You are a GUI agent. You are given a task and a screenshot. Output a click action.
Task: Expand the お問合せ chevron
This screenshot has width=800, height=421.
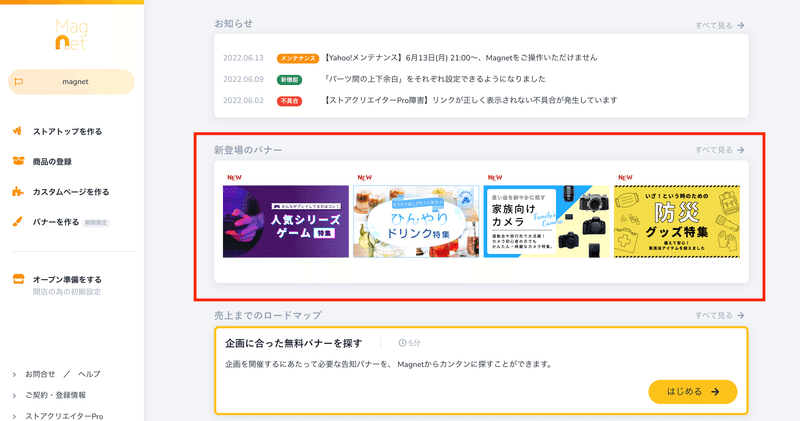[14, 375]
